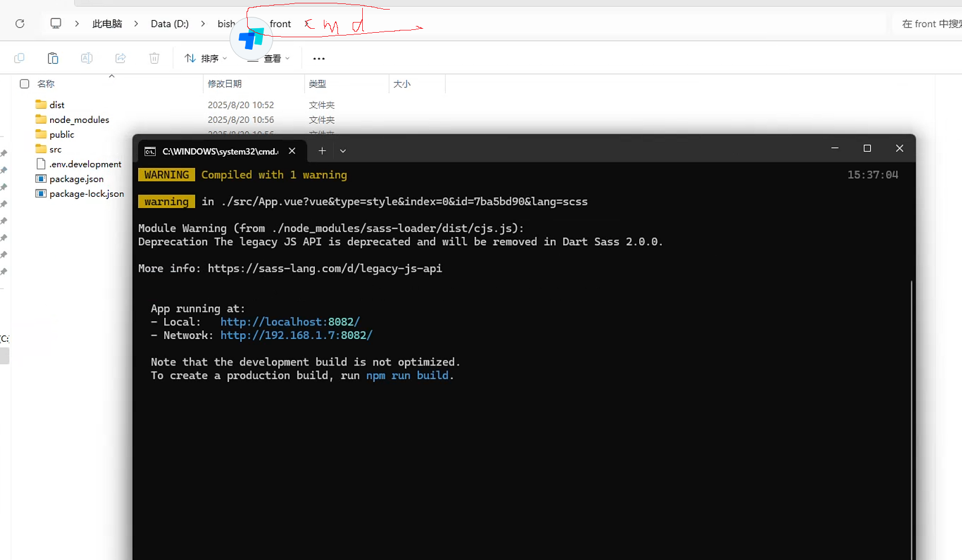Viewport: 962px width, 560px height.
Task: Click the paste icon in Explorer toolbar
Action: [x=53, y=58]
